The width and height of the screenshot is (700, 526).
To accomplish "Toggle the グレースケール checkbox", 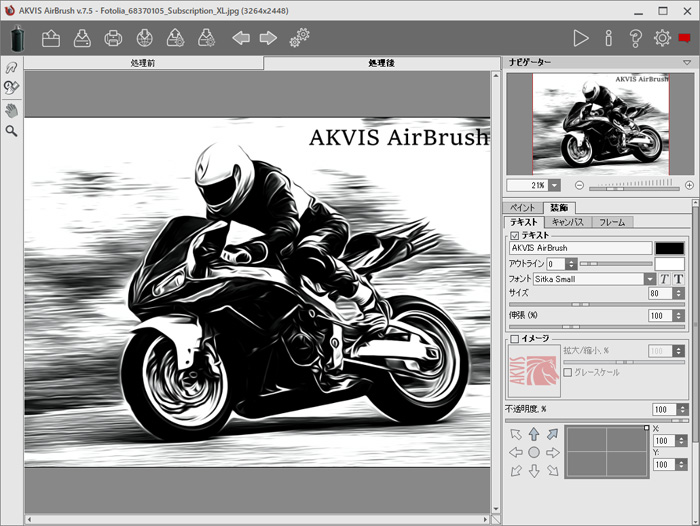I will (x=568, y=372).
